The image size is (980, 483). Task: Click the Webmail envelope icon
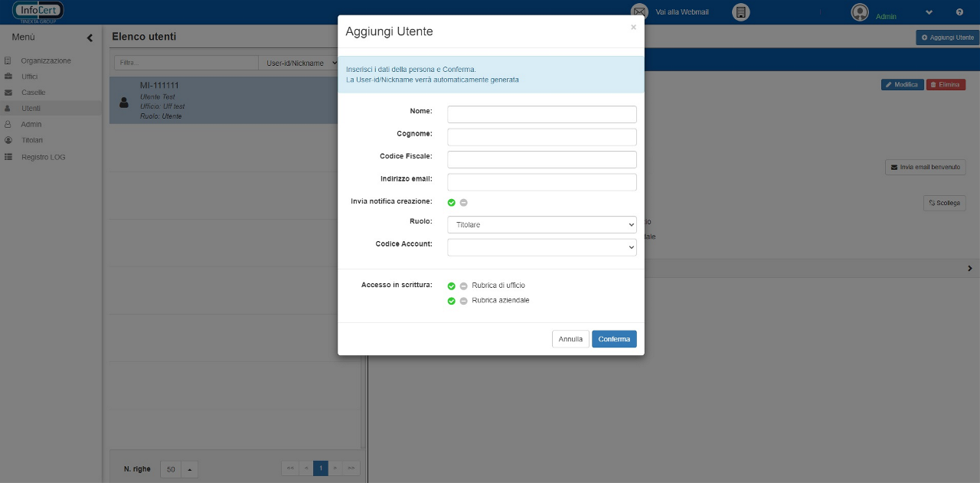pyautogui.click(x=639, y=12)
